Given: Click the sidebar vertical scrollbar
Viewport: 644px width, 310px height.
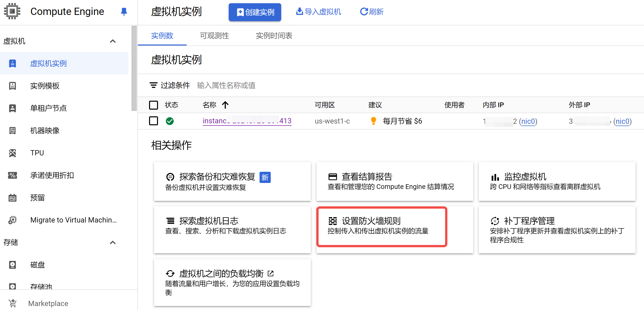Looking at the screenshot, I should pyautogui.click(x=134, y=68).
